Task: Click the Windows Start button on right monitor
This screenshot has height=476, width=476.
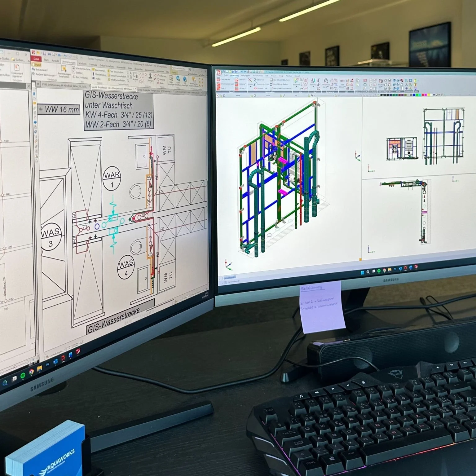Action: [x=362, y=272]
